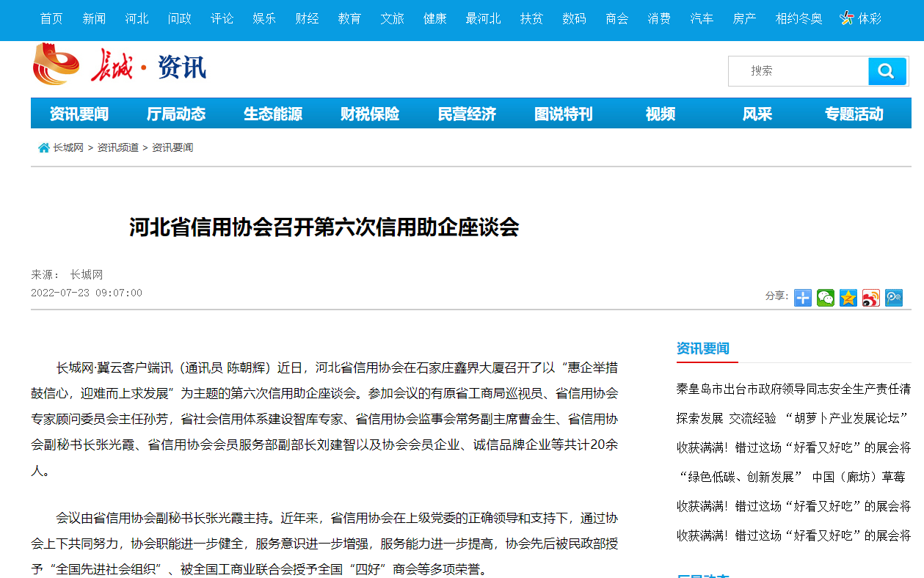Click the home icon in the breadcrumb
Image resolution: width=924 pixels, height=578 pixels.
tap(44, 148)
